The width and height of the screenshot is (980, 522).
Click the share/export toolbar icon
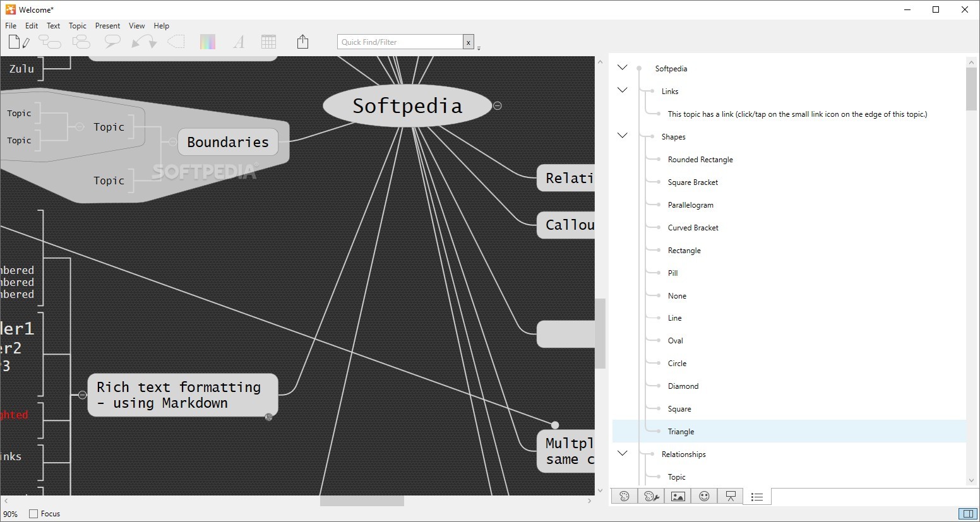tap(303, 42)
